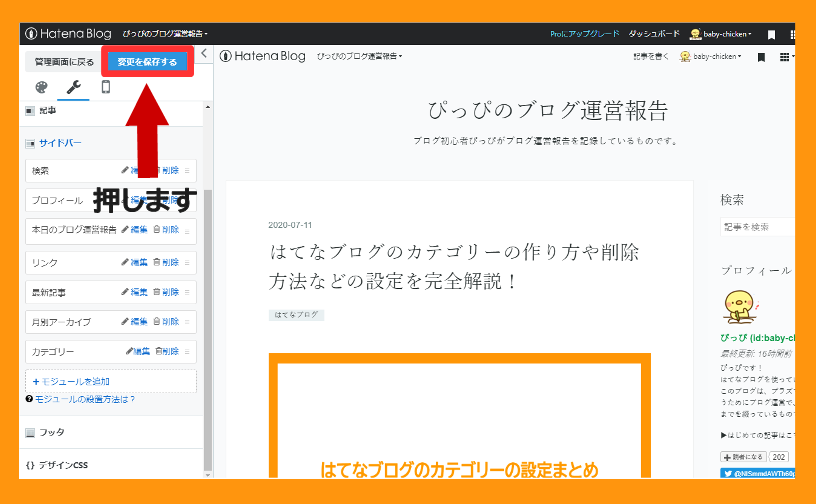The width and height of the screenshot is (816, 504).
Task: Add a module with モジュールを追加
Action: (x=111, y=382)
